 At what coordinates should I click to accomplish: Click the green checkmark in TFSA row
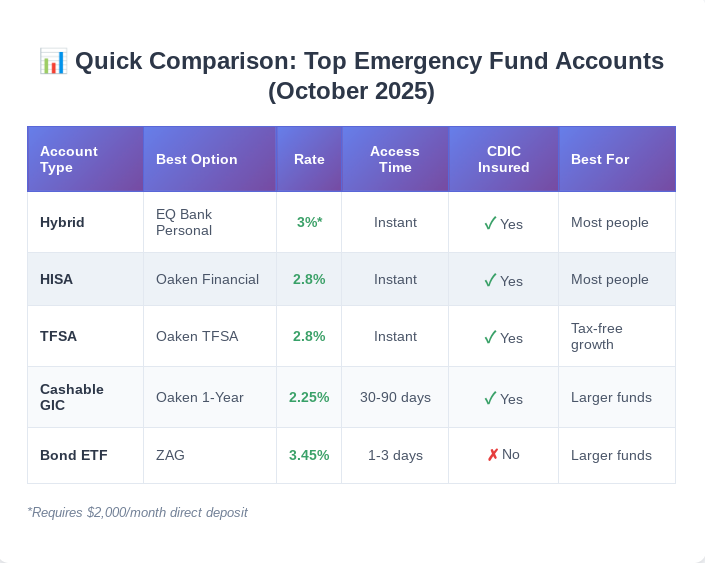(490, 337)
